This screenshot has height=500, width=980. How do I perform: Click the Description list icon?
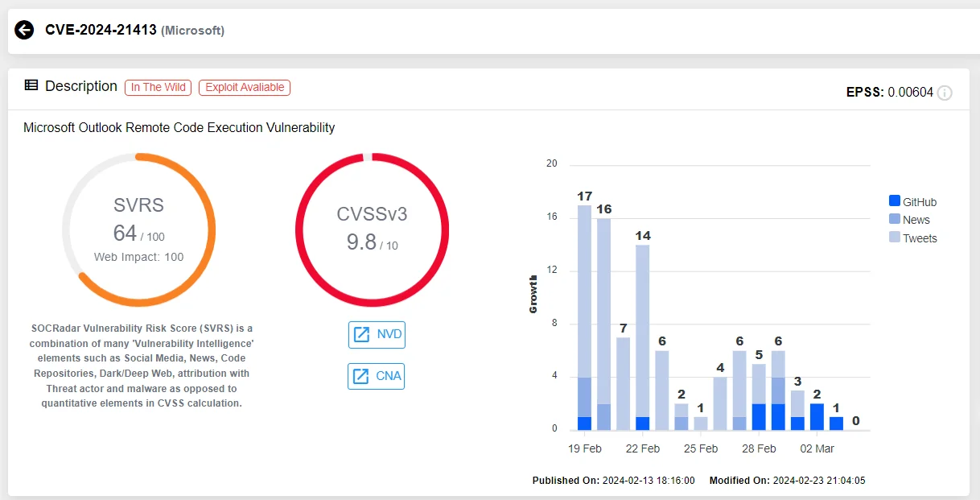point(31,85)
